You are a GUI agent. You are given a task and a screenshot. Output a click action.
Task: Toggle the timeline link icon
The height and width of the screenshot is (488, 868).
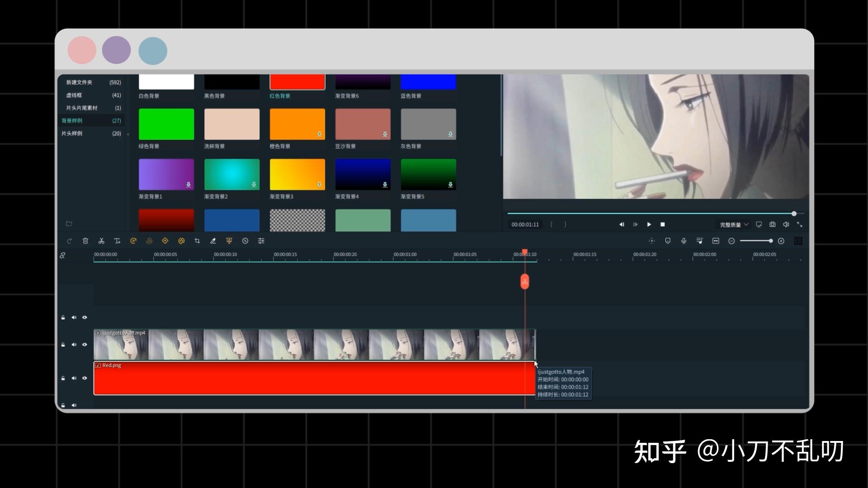(x=62, y=255)
